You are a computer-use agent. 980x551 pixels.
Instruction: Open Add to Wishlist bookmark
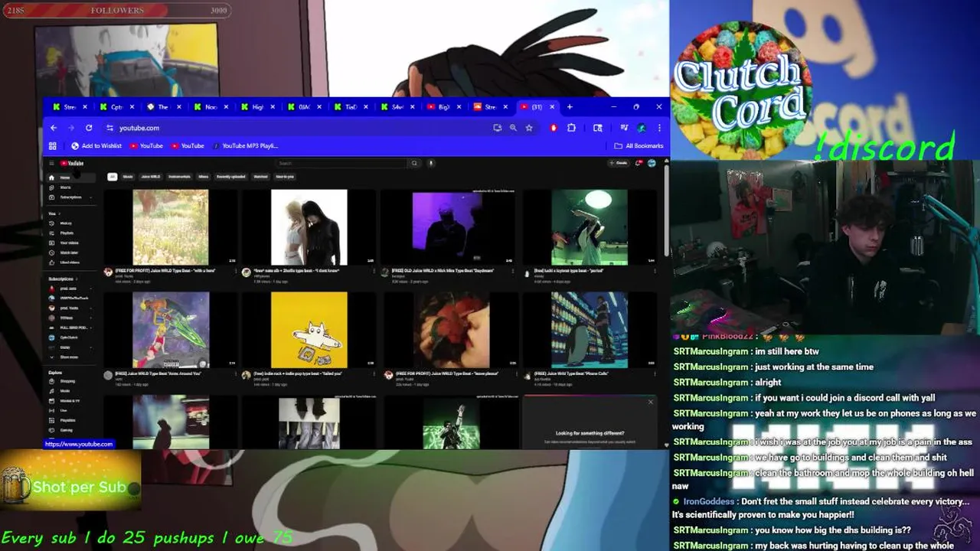(96, 145)
